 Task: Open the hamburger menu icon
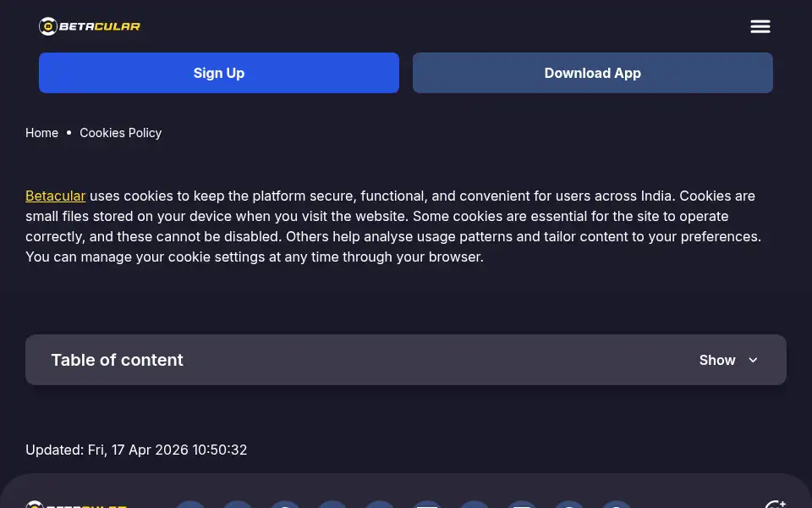[760, 26]
